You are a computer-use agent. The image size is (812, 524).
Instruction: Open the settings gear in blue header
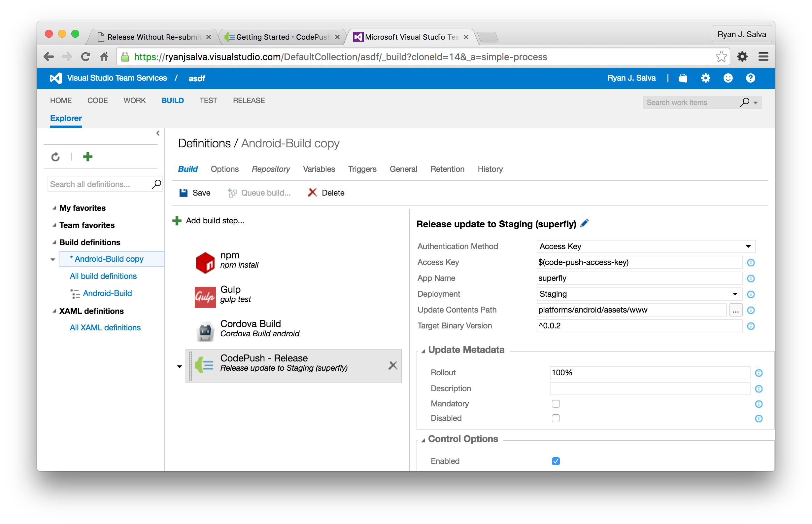click(x=705, y=78)
